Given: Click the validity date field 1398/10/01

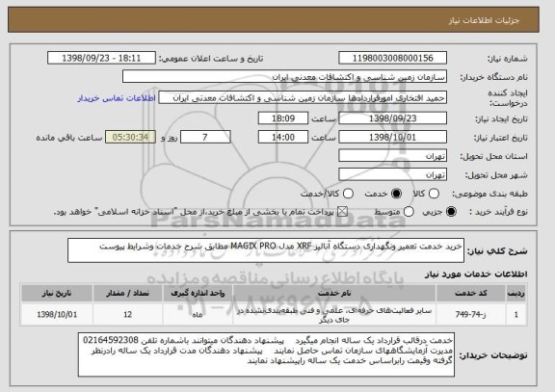Looking at the screenshot, I should point(392,137).
